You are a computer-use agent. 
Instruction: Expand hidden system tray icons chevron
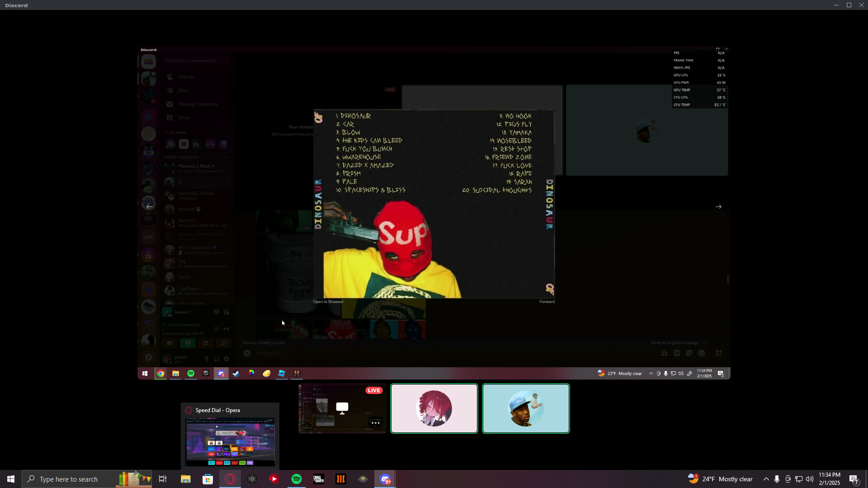(766, 479)
